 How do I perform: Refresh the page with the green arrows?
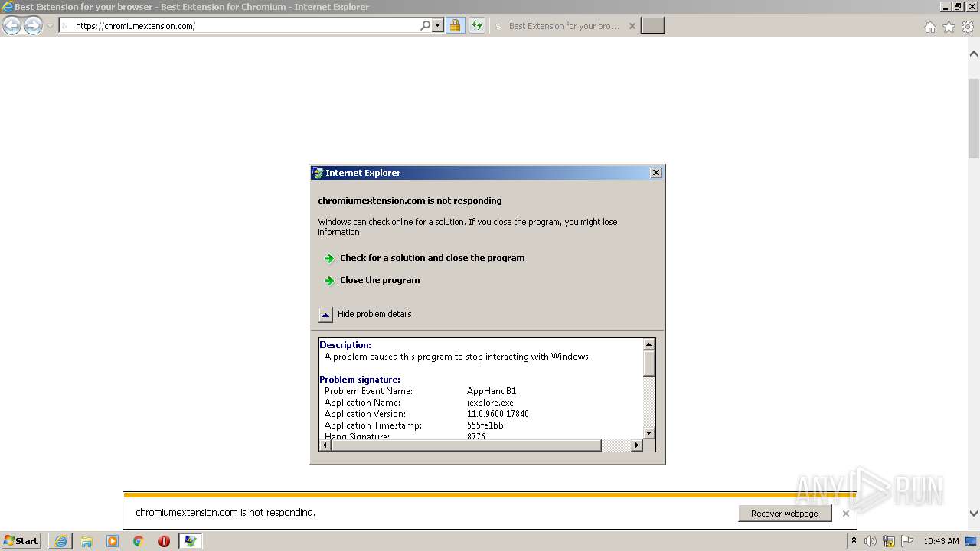477,26
